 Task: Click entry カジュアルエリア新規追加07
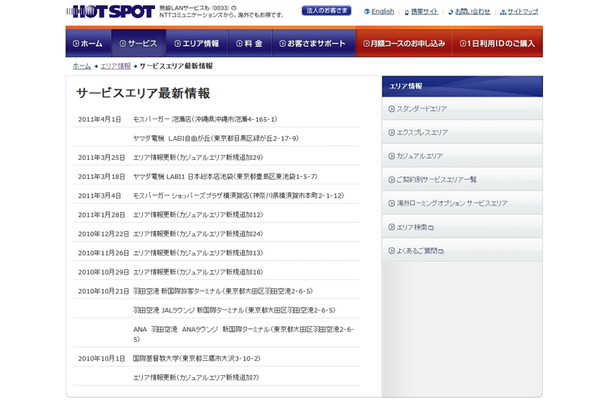click(196, 377)
